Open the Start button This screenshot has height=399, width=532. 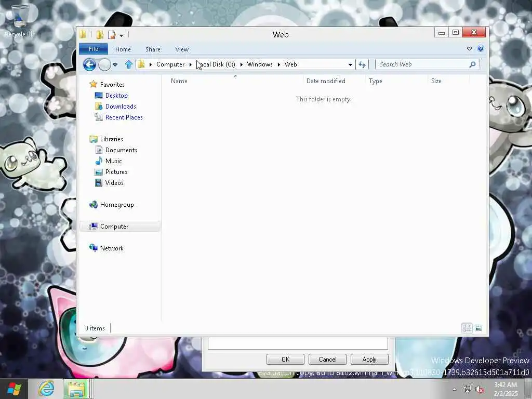14,389
